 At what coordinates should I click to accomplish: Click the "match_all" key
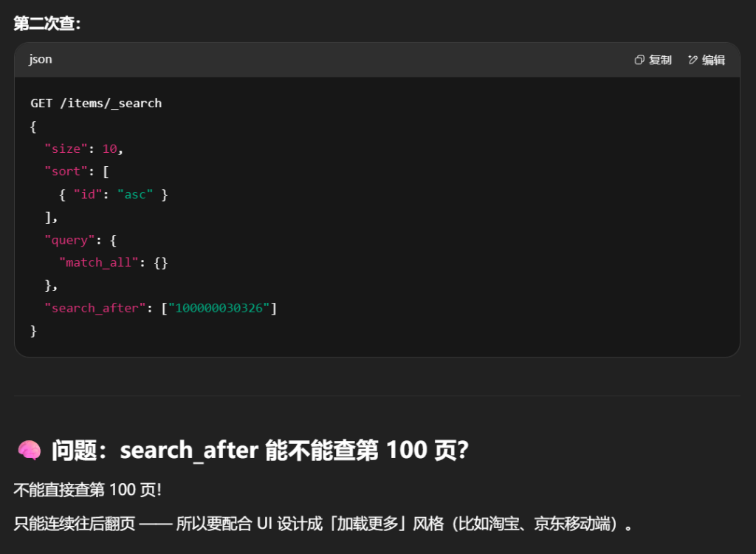click(99, 262)
